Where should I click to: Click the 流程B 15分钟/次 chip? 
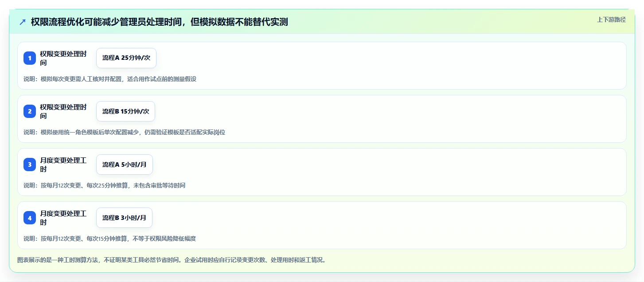126,111
